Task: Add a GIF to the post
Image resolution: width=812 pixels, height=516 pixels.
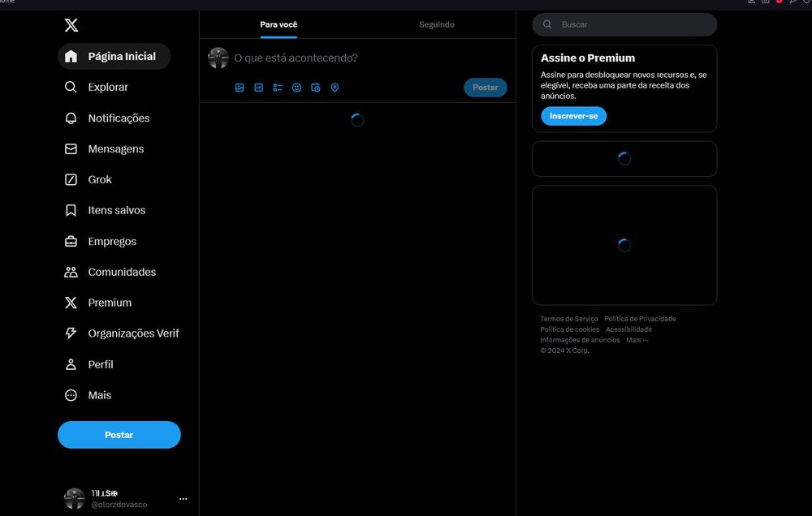Action: coord(258,88)
